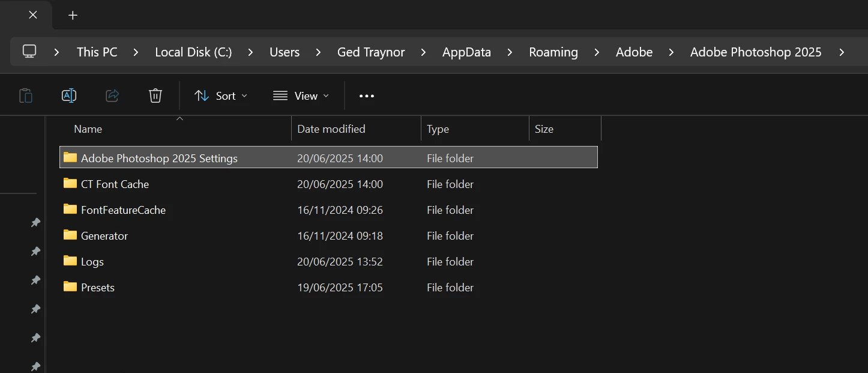This screenshot has height=373, width=868.
Task: Expand chevron after Local Disk (C:) breadcrumb
Action: 251,52
